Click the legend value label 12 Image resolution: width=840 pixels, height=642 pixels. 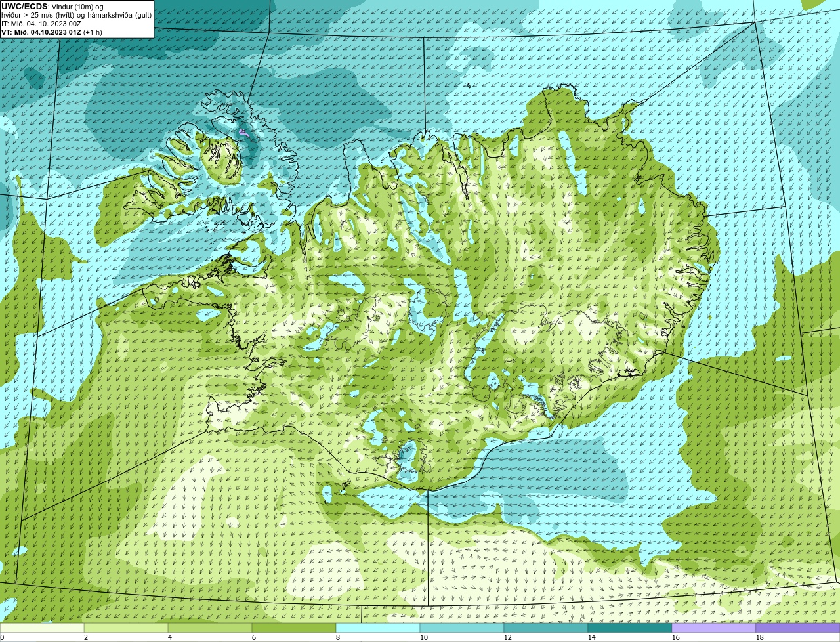point(508,637)
